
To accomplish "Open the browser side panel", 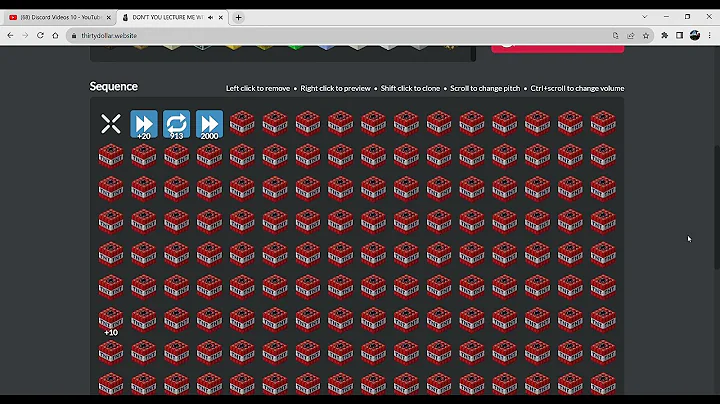I will (x=680, y=35).
